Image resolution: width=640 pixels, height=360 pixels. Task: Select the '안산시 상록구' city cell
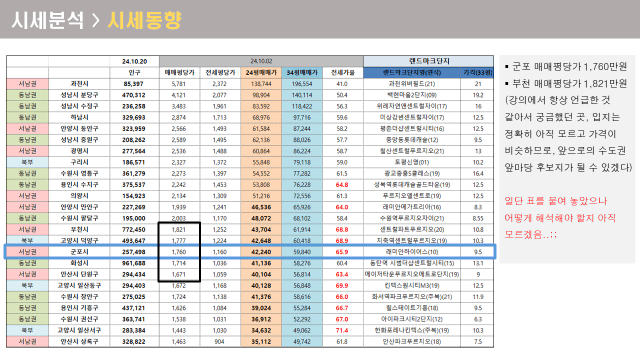79,342
